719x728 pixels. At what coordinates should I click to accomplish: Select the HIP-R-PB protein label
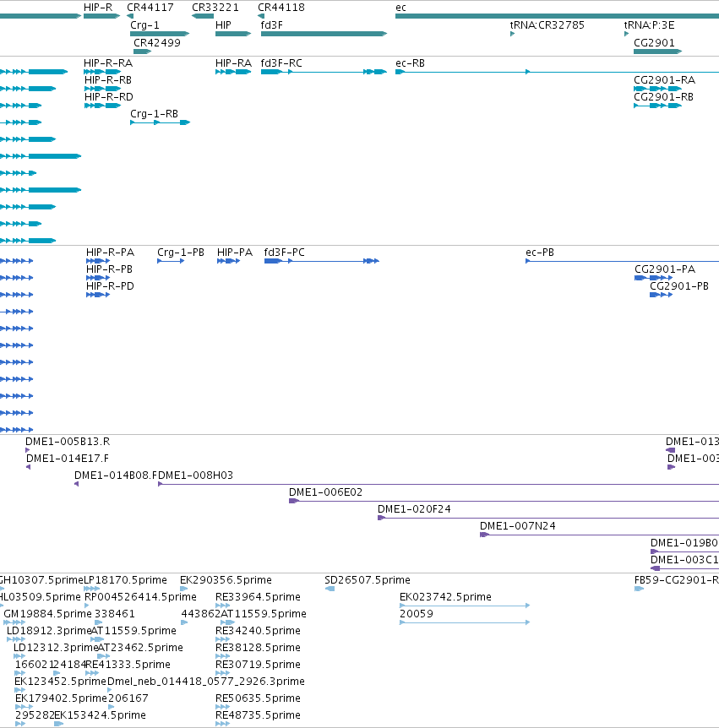click(x=110, y=269)
